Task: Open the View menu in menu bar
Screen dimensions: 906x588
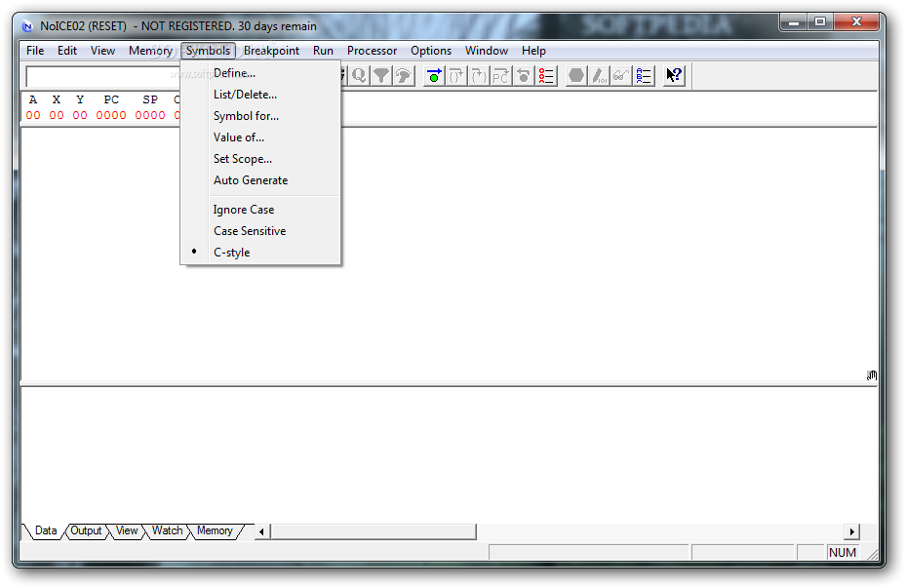Action: tap(102, 51)
